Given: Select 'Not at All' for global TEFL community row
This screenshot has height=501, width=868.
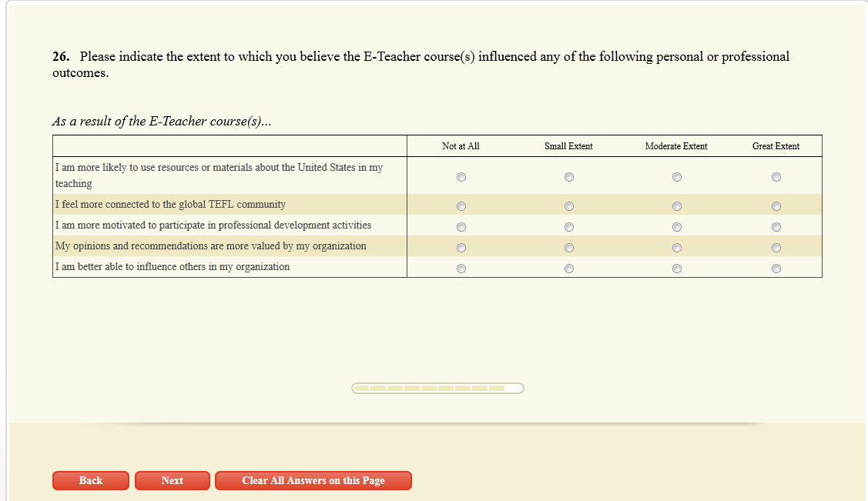Looking at the screenshot, I should click(x=461, y=206).
